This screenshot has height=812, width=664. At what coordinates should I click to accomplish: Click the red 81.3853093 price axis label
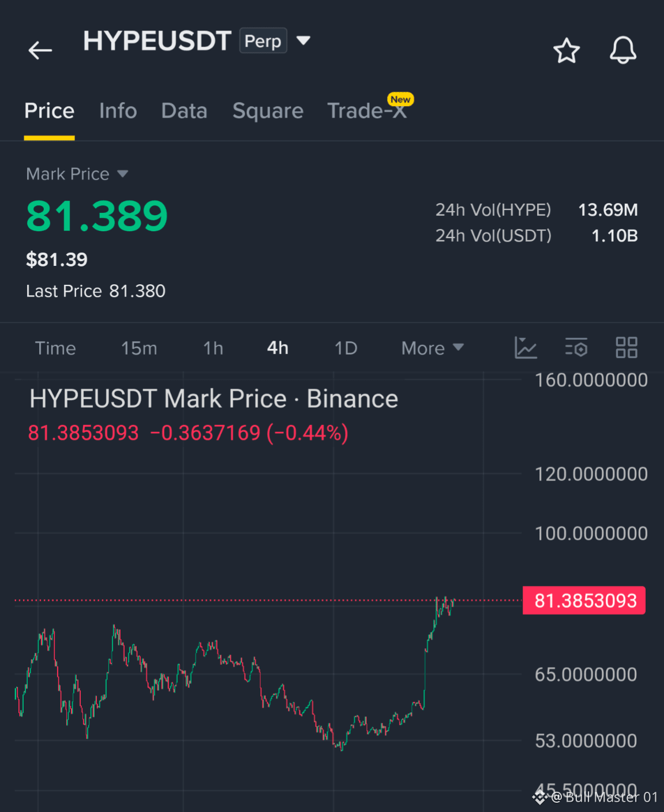pyautogui.click(x=584, y=601)
